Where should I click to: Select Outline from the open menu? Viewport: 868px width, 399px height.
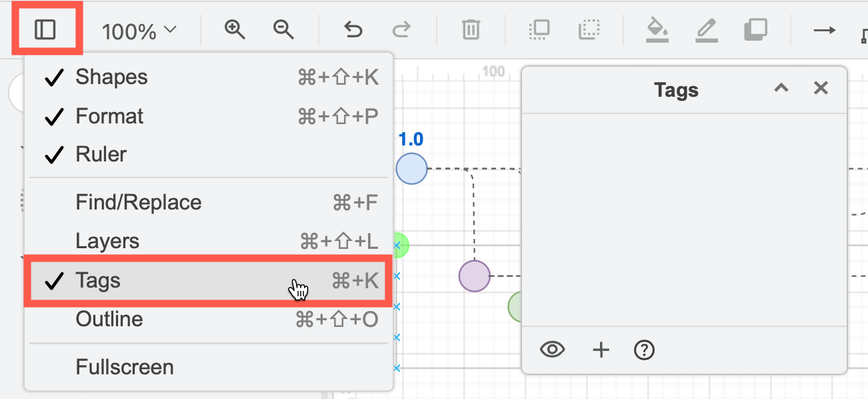[x=109, y=319]
